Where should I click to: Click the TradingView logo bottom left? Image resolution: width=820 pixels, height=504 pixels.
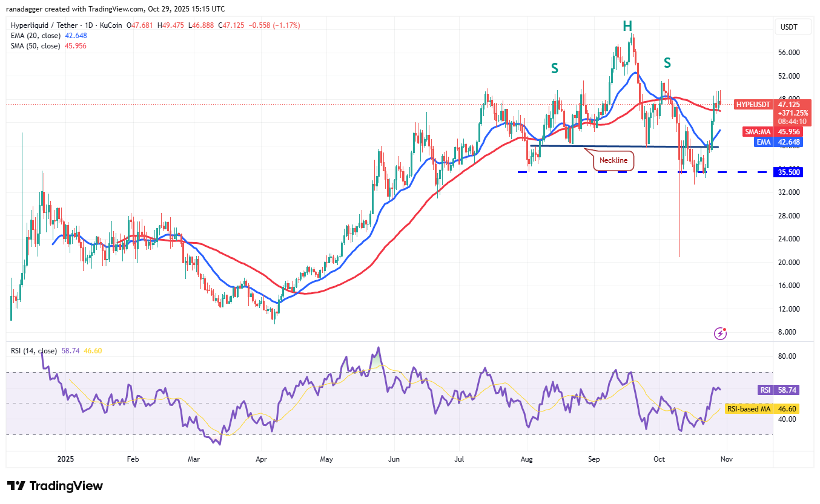click(x=53, y=486)
